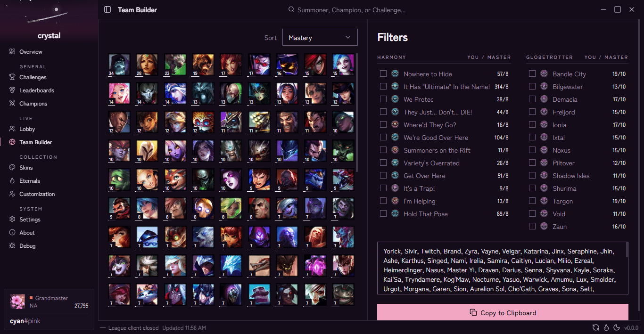This screenshot has height=334, width=644.
Task: Enable the We're Good Over Here checkbox
Action: click(383, 138)
